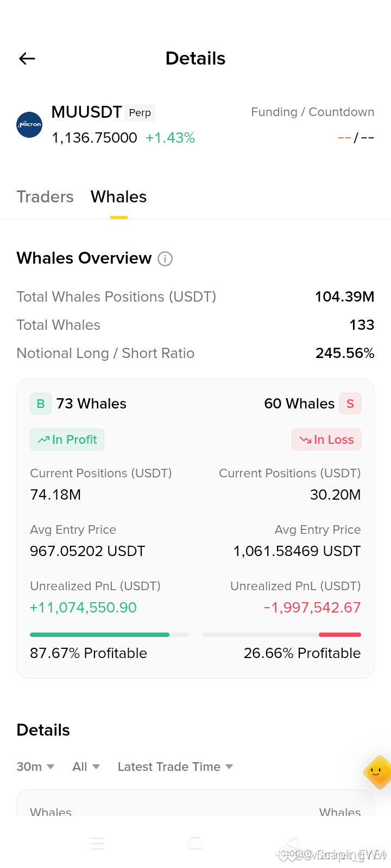Tap the In Profit trend badge

67,439
